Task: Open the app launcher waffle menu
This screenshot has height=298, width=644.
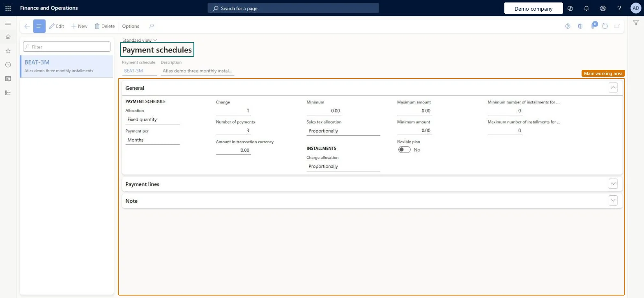Action: [x=8, y=8]
